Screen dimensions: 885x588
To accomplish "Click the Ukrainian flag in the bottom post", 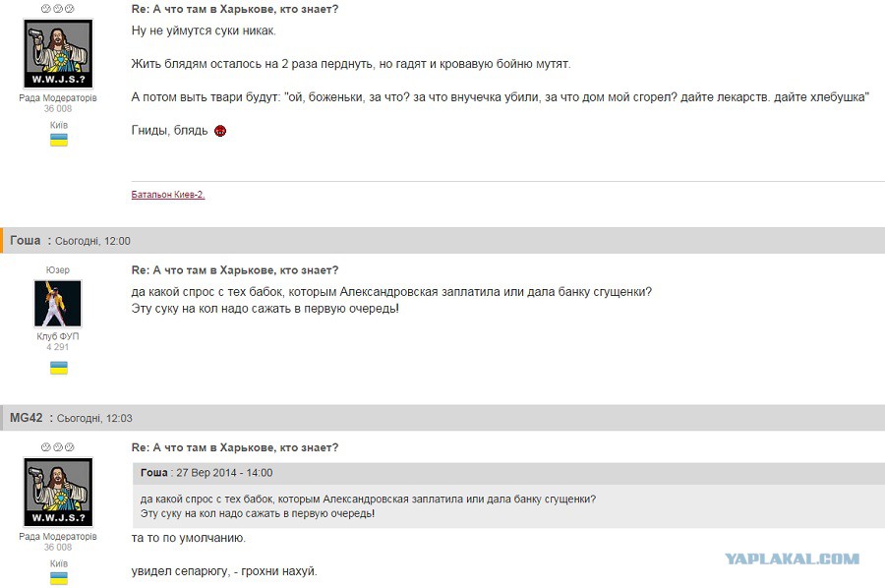I will [x=59, y=578].
